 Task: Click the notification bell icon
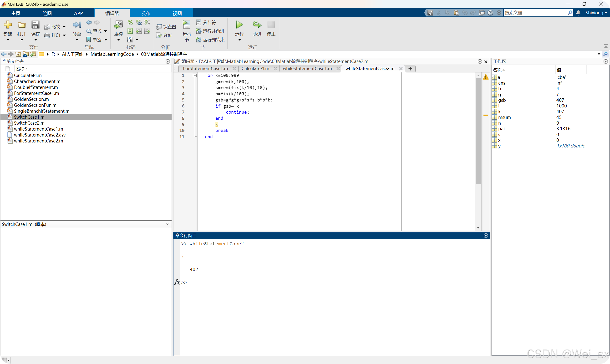(x=578, y=13)
